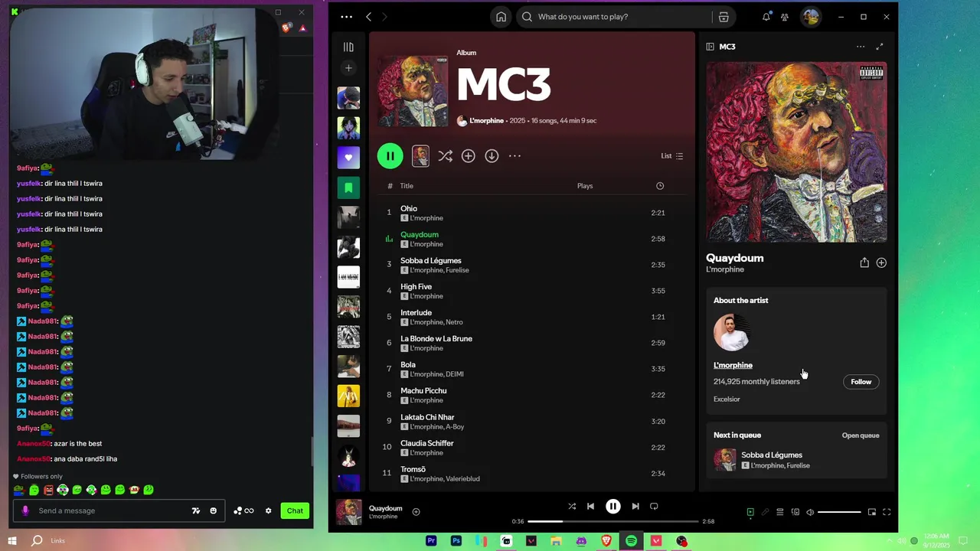This screenshot has width=980, height=551.
Task: Mute with the speaker icon
Action: coord(810,512)
